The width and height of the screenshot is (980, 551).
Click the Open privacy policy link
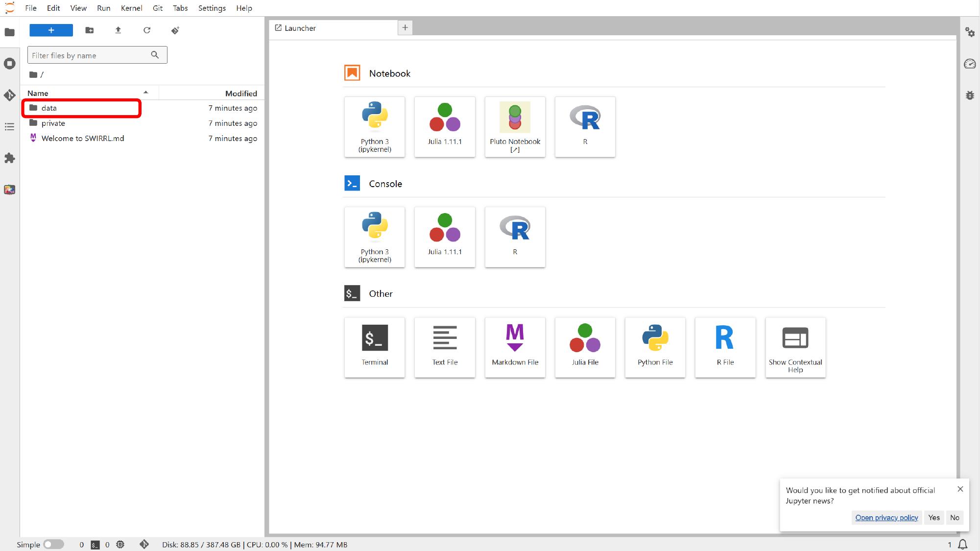point(886,518)
